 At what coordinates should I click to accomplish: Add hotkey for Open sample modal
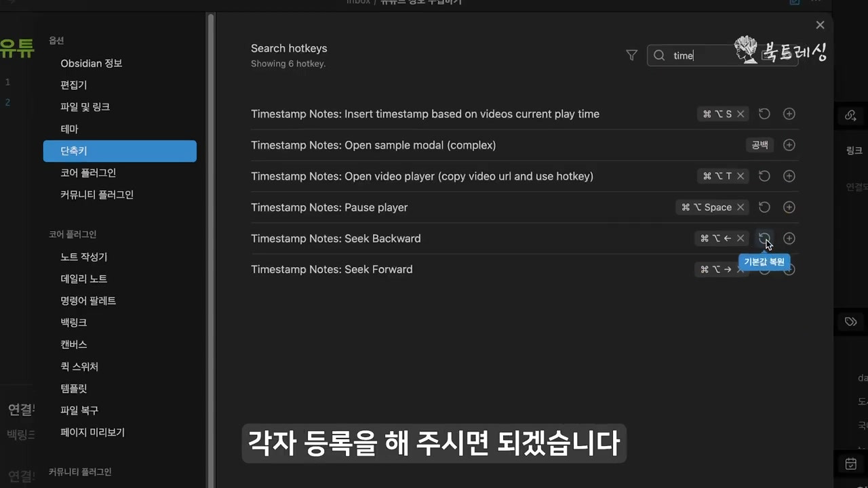[789, 145]
